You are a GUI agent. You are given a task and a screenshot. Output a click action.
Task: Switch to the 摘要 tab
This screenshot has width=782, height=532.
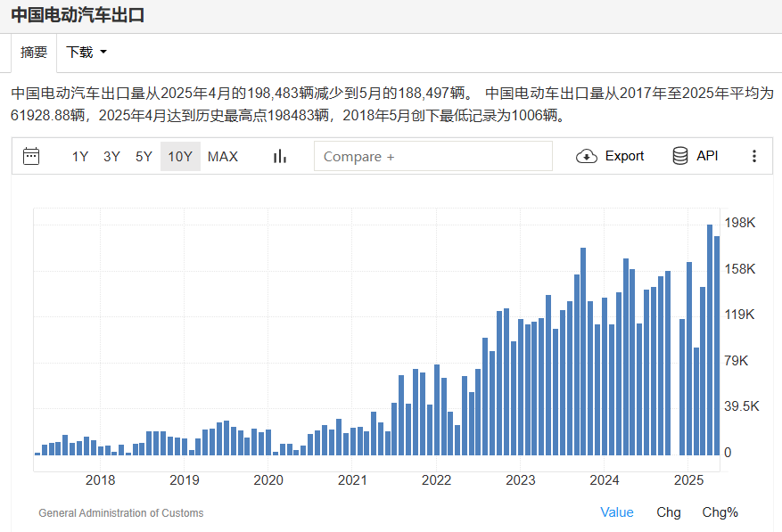click(x=34, y=52)
